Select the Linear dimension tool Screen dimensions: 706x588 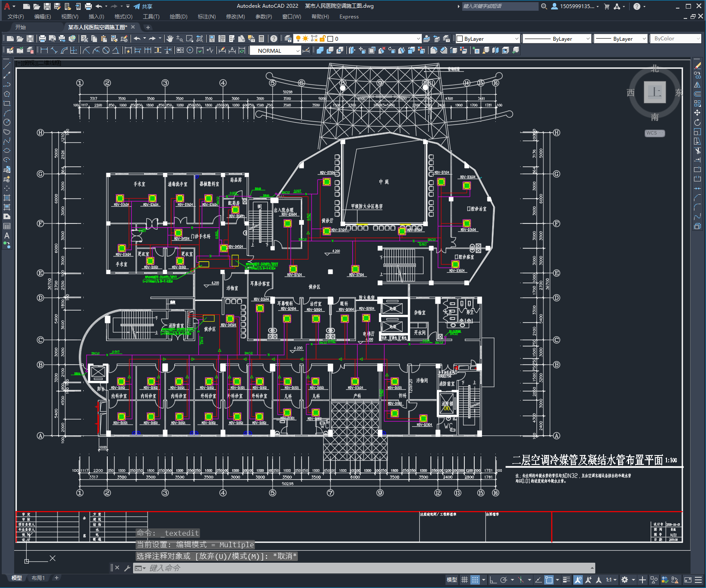point(44,50)
